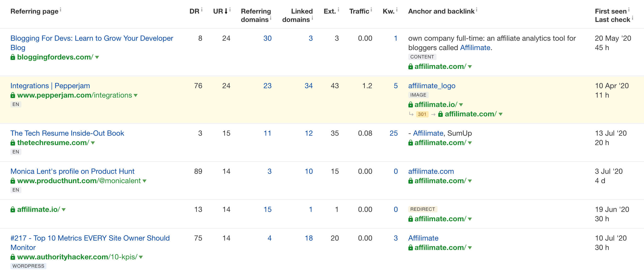The height and width of the screenshot is (275, 644).
Task: Click info icon next to Last check header
Action: click(633, 18)
